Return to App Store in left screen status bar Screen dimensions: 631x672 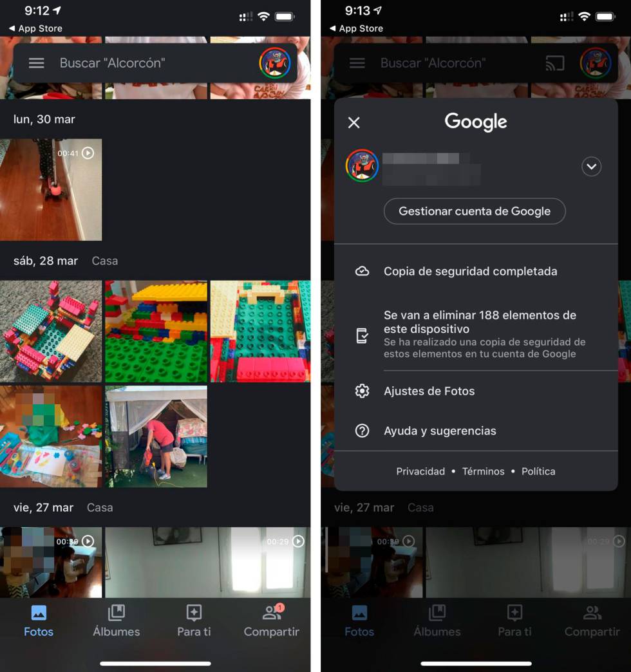pos(35,28)
